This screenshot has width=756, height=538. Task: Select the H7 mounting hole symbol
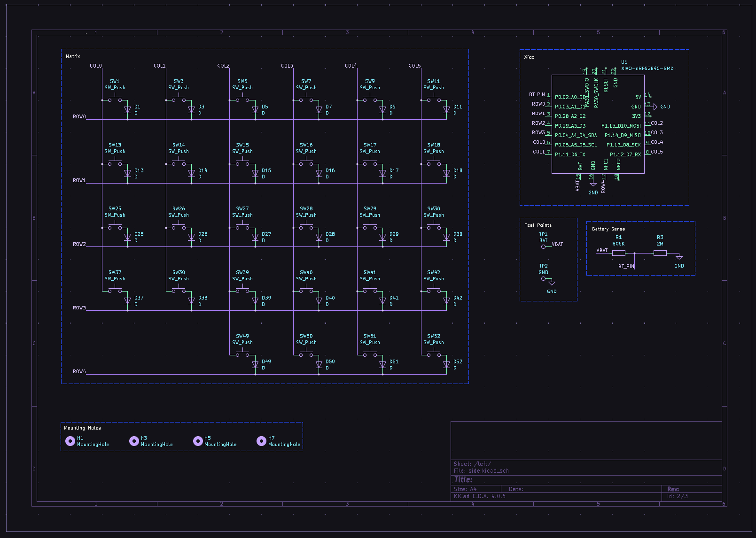tap(261, 441)
